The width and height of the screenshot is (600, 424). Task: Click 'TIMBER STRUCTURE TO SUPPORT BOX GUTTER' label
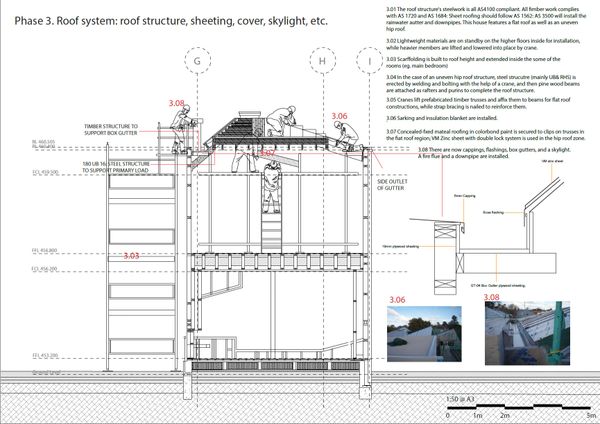point(111,129)
